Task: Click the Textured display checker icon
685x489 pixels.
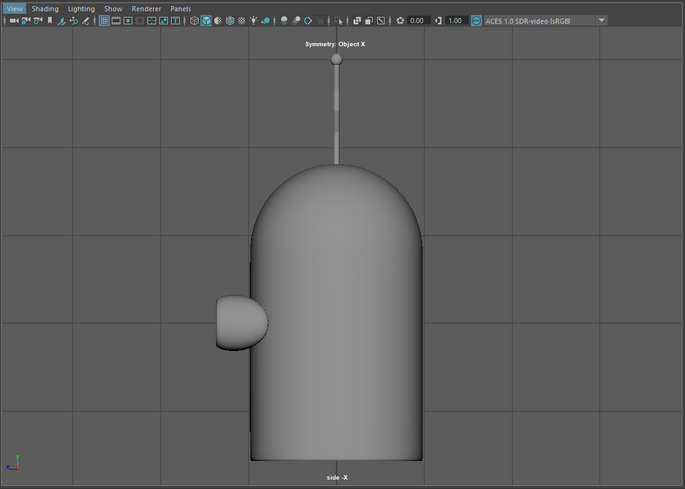Action: (x=241, y=21)
